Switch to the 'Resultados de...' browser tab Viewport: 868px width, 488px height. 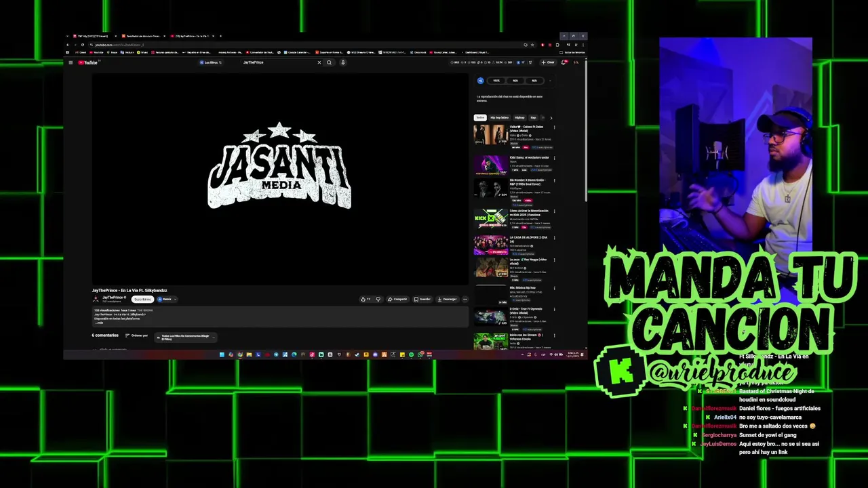tap(142, 36)
